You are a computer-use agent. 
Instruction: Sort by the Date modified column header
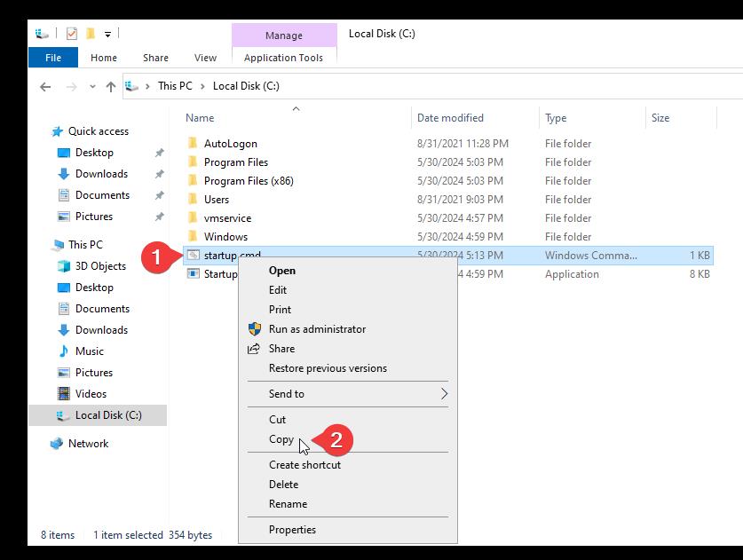pyautogui.click(x=450, y=117)
